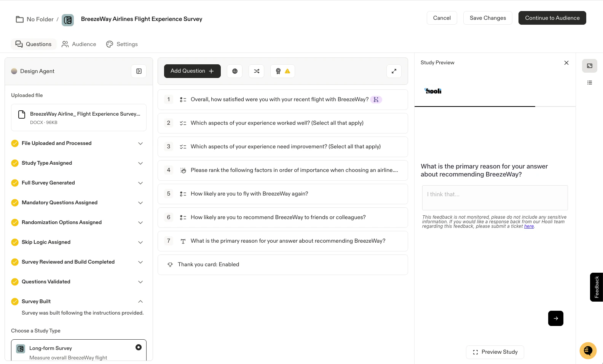Expand Full Survey Generated step

(140, 183)
